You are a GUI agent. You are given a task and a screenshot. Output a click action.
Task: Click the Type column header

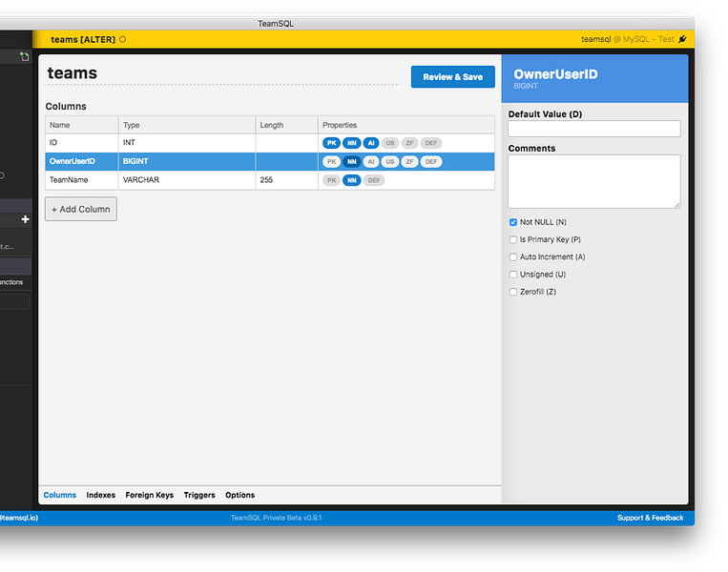(x=187, y=125)
